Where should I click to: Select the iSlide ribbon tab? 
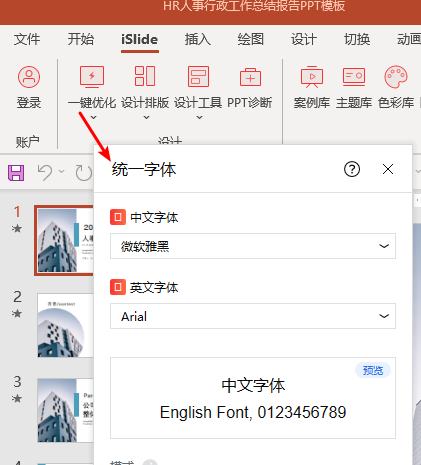click(x=140, y=39)
